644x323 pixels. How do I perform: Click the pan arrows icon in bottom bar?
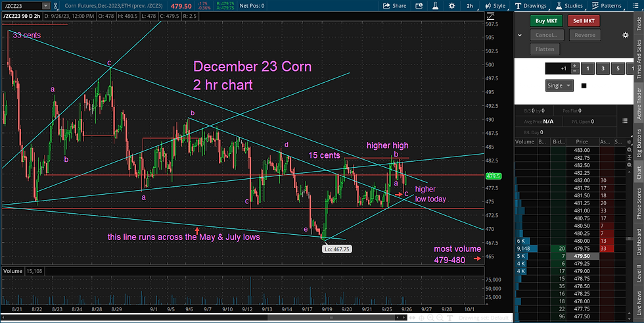point(411,318)
